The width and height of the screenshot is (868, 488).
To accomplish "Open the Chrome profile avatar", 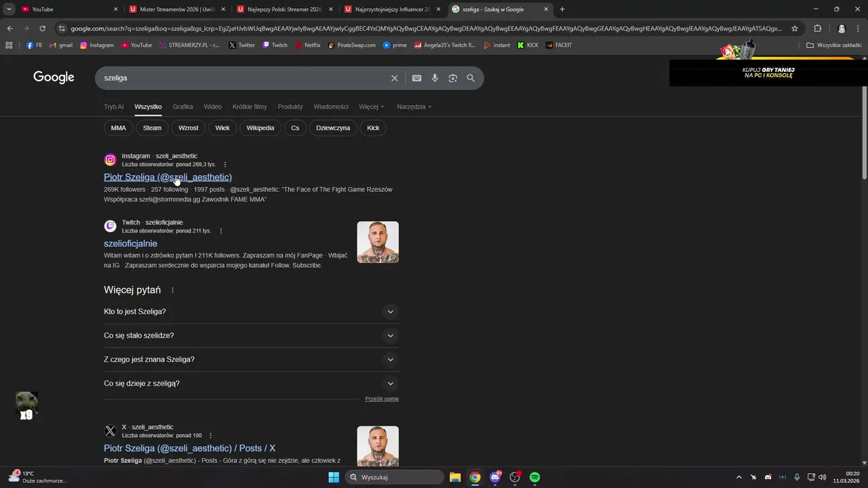I will click(x=842, y=28).
